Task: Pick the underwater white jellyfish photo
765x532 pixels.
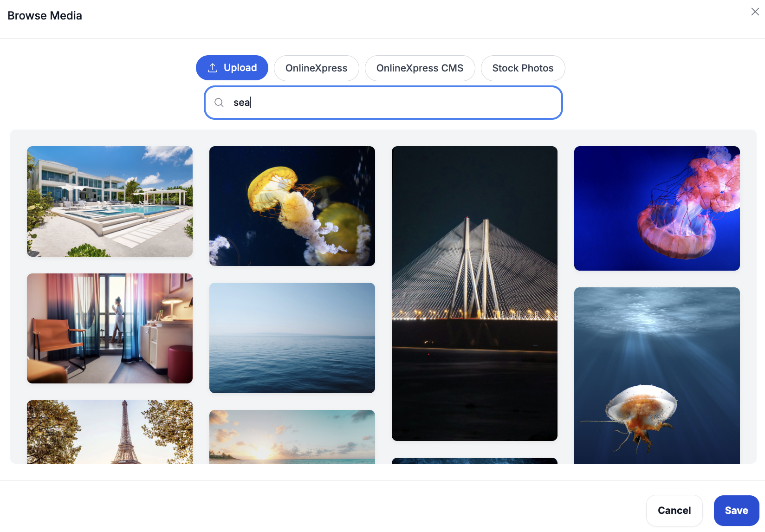Action: point(657,375)
